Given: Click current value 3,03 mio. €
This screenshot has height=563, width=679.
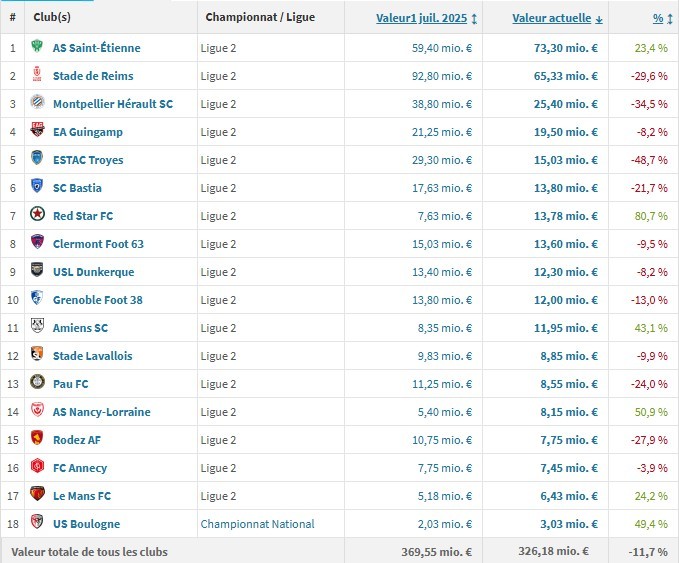Looking at the screenshot, I should click(569, 524).
